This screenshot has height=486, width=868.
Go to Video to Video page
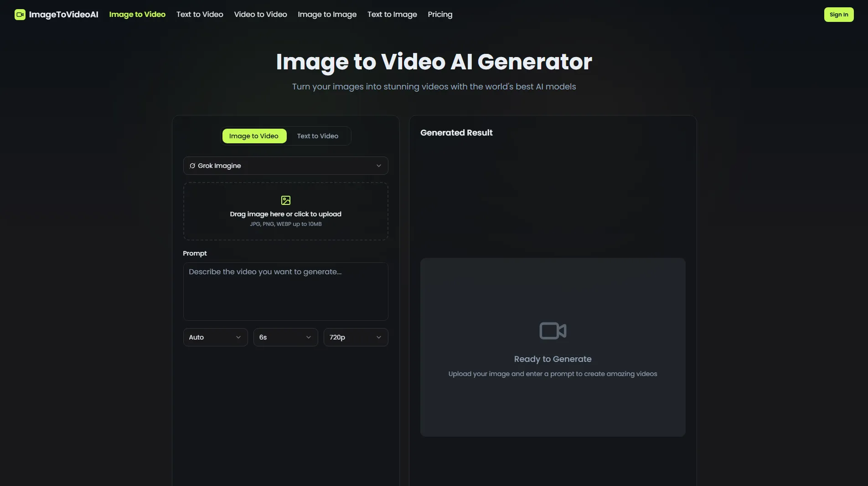[x=261, y=15]
